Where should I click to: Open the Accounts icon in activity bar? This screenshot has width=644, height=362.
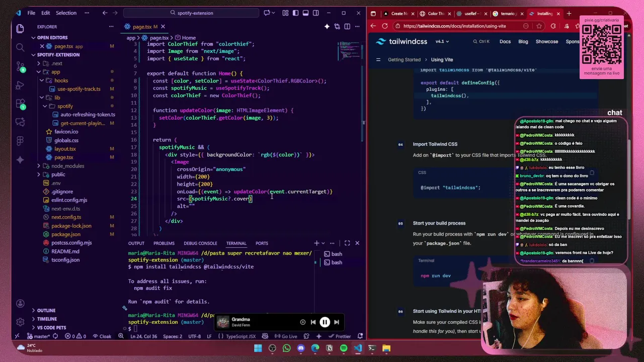tap(20, 304)
